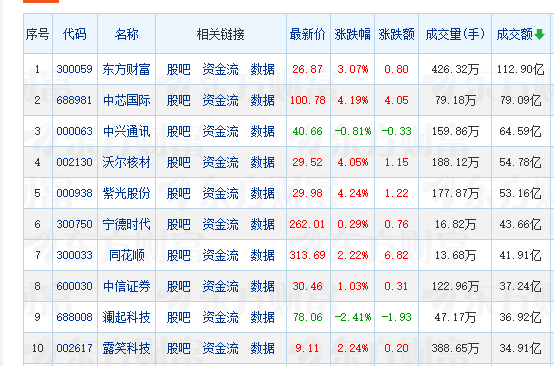Open 资金流 for 紫光股份
The width and height of the screenshot is (554, 366).
pos(220,193)
